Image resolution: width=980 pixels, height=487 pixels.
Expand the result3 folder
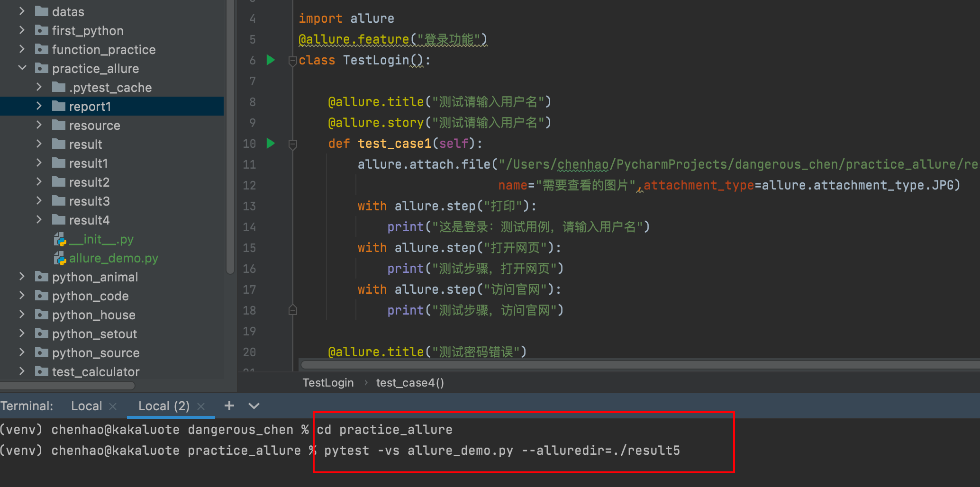39,201
